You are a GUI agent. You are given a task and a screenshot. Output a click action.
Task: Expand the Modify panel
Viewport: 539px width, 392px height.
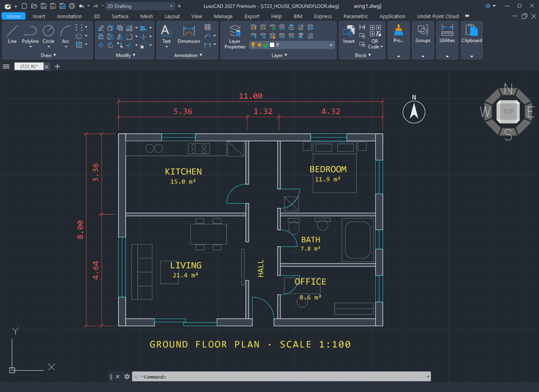(x=126, y=55)
